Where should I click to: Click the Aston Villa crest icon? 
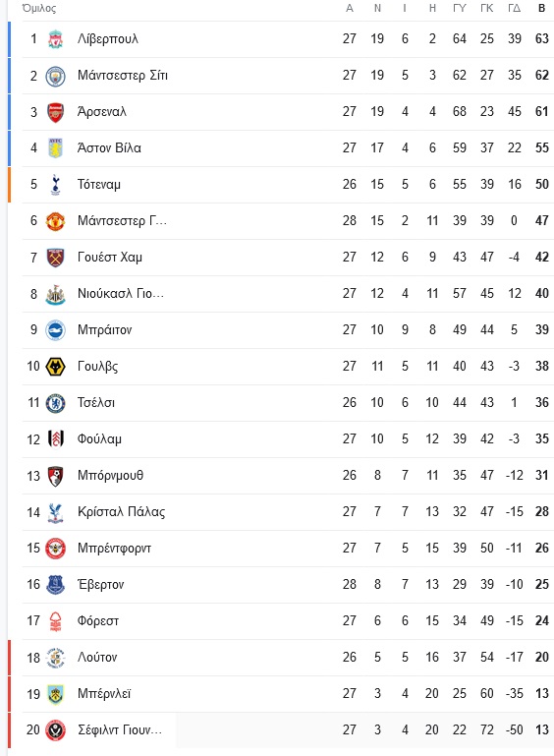point(55,148)
